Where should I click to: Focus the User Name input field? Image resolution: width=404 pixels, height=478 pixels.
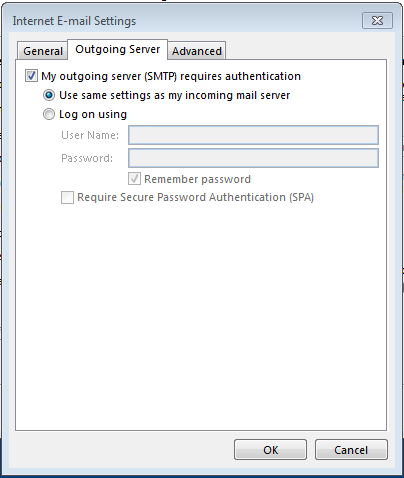pyautogui.click(x=253, y=135)
